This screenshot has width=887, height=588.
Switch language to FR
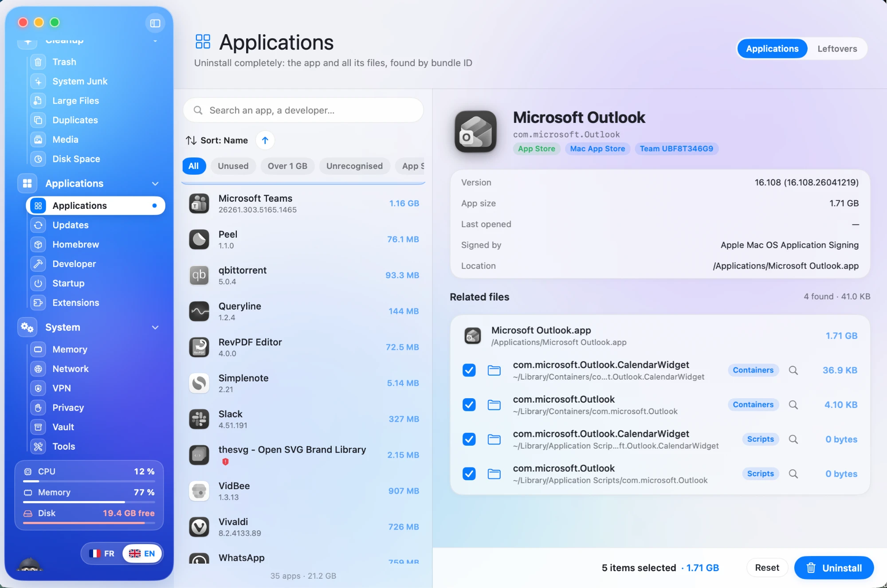tap(102, 554)
